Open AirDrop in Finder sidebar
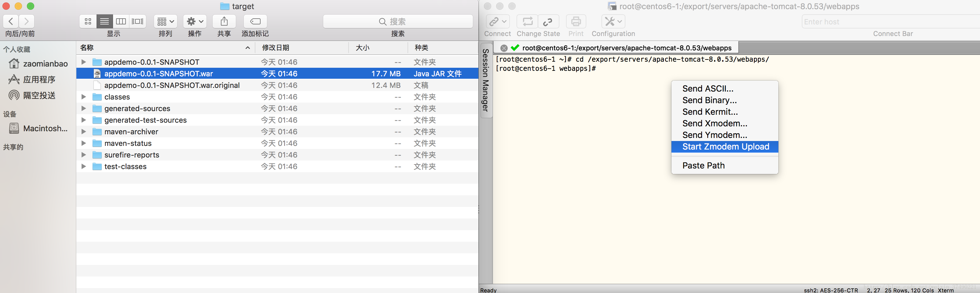Screen dimensions: 980x293 click(x=32, y=96)
